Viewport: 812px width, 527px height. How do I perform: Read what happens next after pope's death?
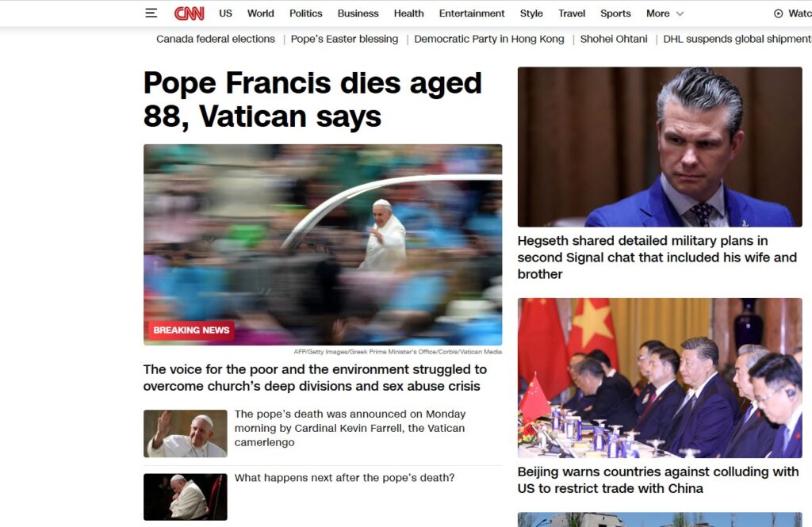pos(344,478)
